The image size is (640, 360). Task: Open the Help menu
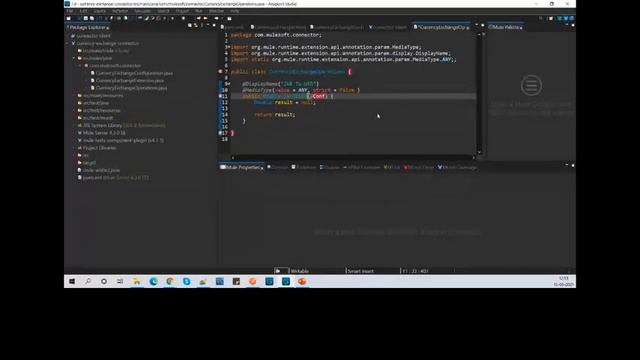pos(234,11)
